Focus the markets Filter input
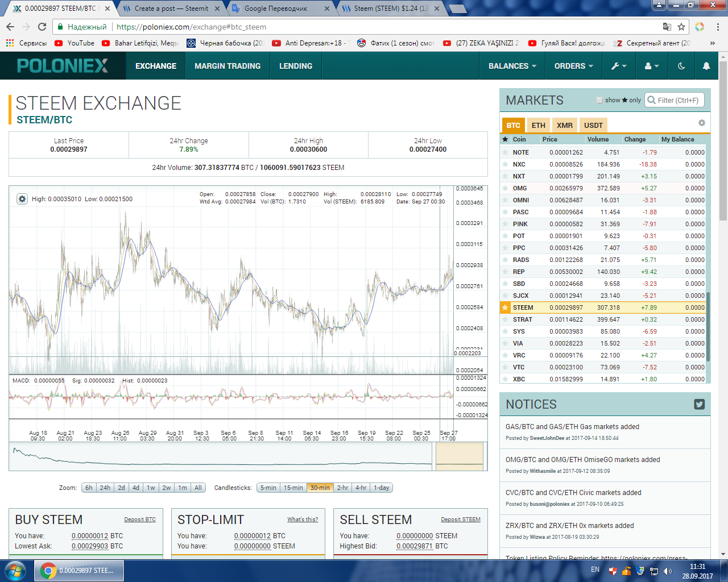The image size is (728, 582). pos(675,100)
